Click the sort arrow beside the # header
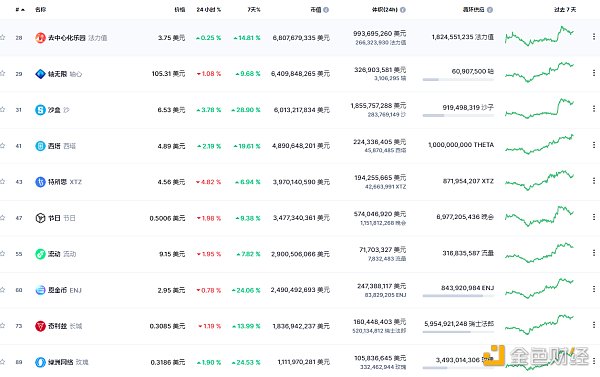The height and width of the screenshot is (377, 600). tap(23, 10)
